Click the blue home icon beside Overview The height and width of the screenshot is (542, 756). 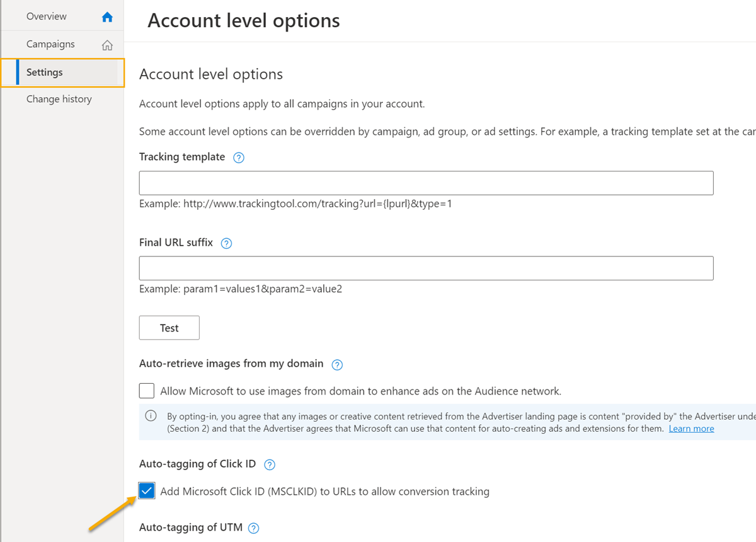107,17
